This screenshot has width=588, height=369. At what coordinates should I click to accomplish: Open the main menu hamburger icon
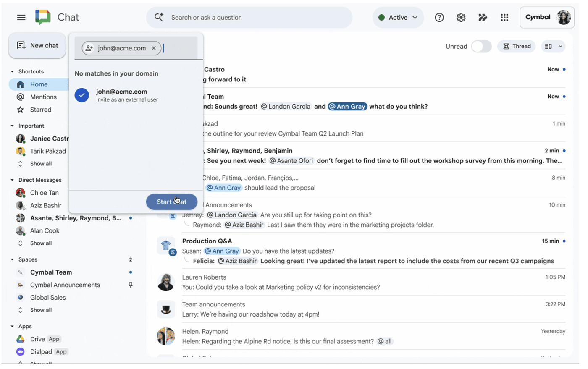pos(21,17)
